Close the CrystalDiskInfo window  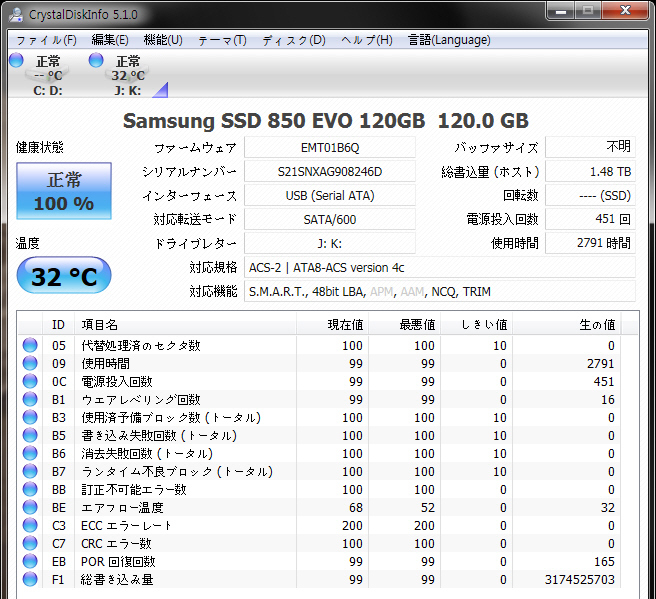click(625, 11)
